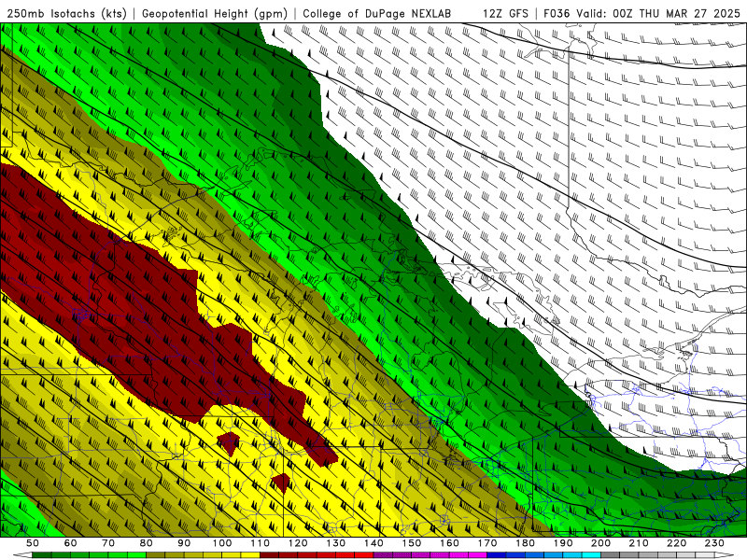Click the 'Valid: 00Z THU MAR 27 2025' text
Screen dimensions: 747x560
[x=658, y=14]
